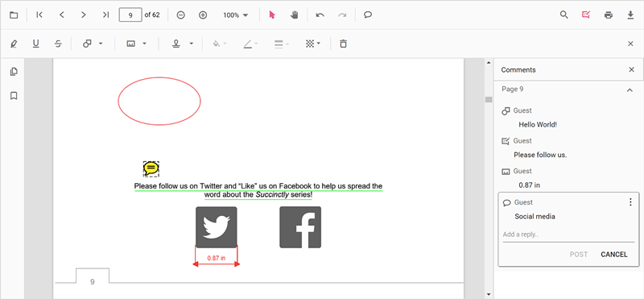The width and height of the screenshot is (644, 299).
Task: Go to the last page
Action: (105, 15)
